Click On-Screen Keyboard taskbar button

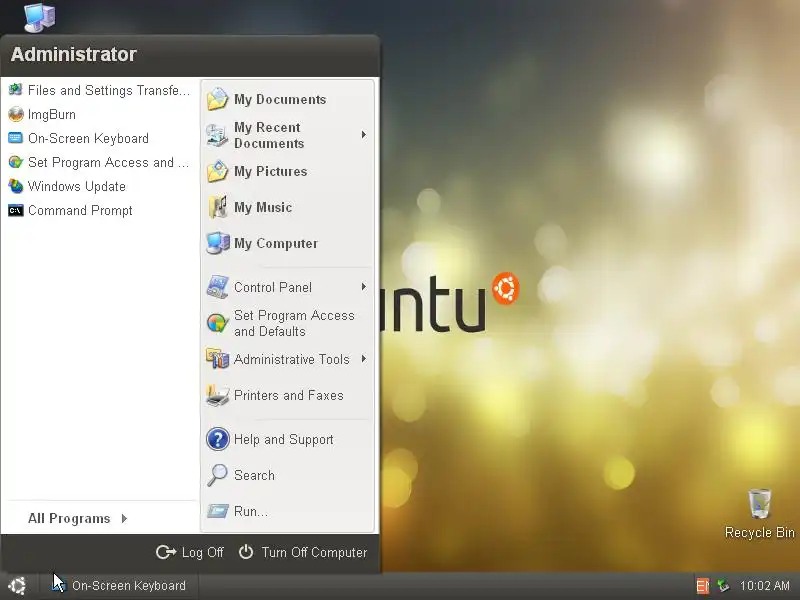[120, 586]
